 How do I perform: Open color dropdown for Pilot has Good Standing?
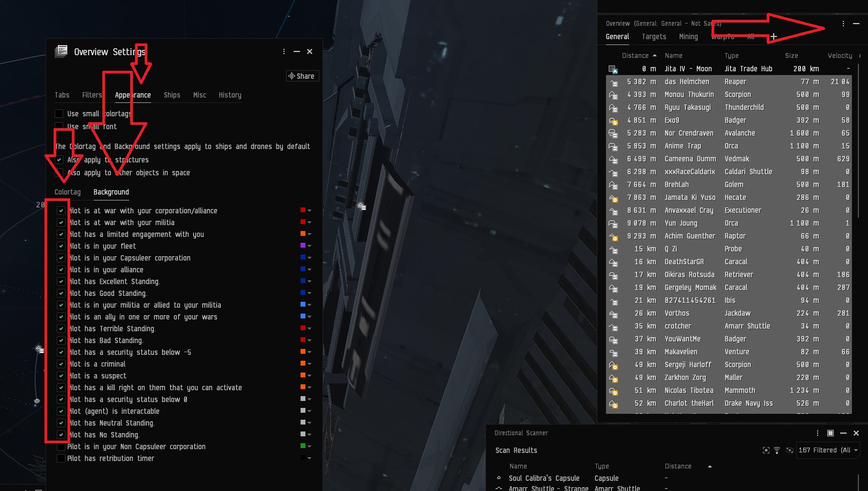pyautogui.click(x=309, y=293)
